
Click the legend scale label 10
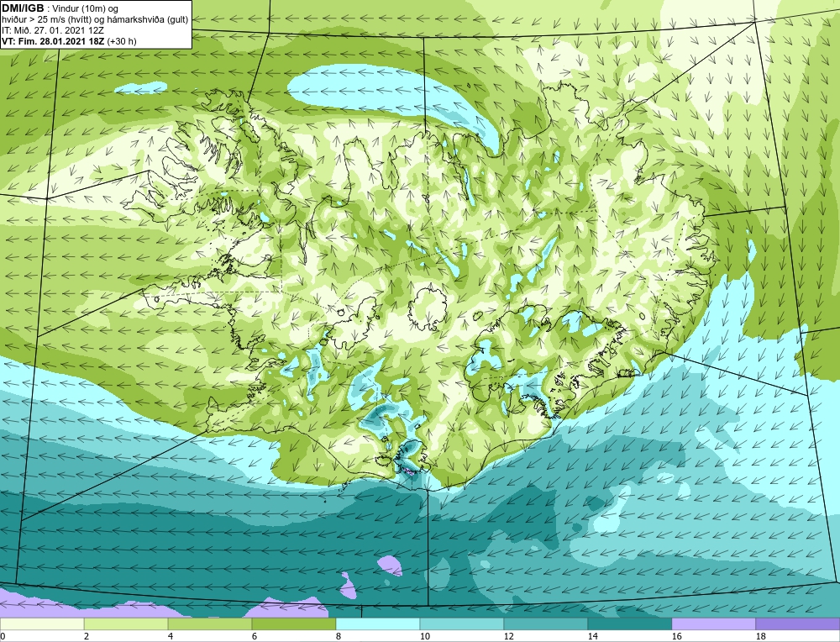[x=425, y=636]
